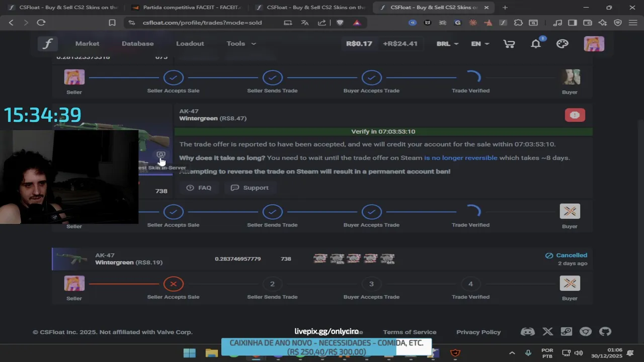Click step 2 Seller Sends Trade circle
This screenshot has width=644, height=362.
(x=272, y=284)
